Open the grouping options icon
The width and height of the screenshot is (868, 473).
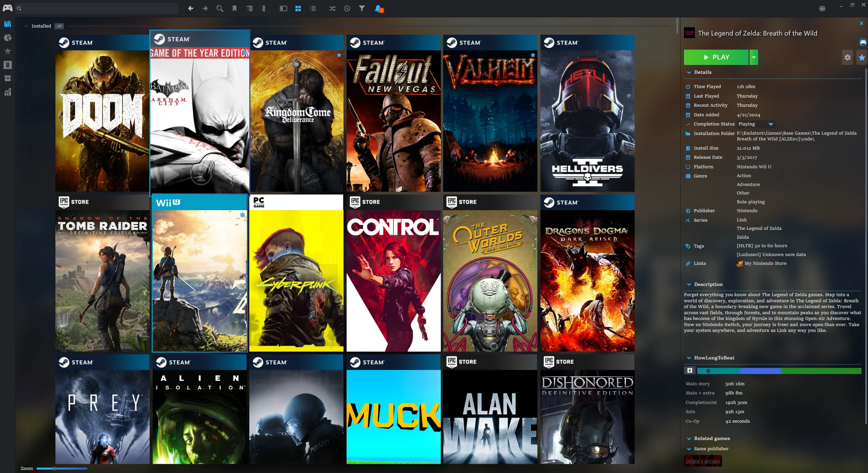pos(249,9)
